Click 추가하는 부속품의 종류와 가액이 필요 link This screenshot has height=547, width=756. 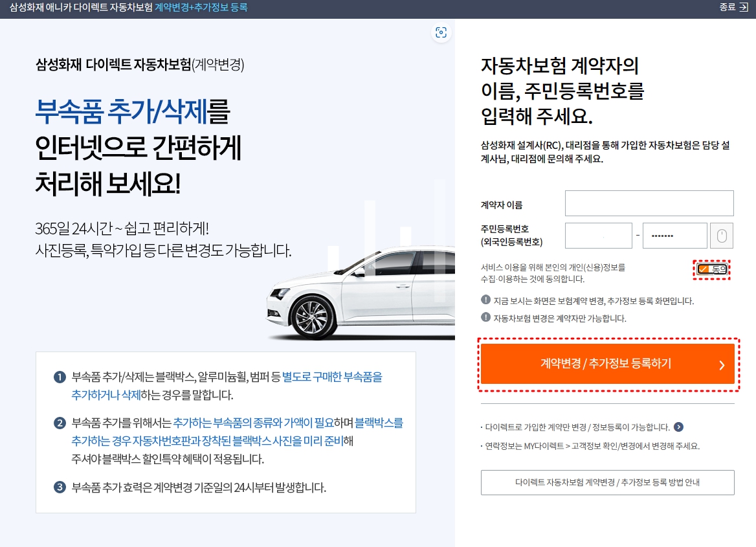(x=254, y=423)
